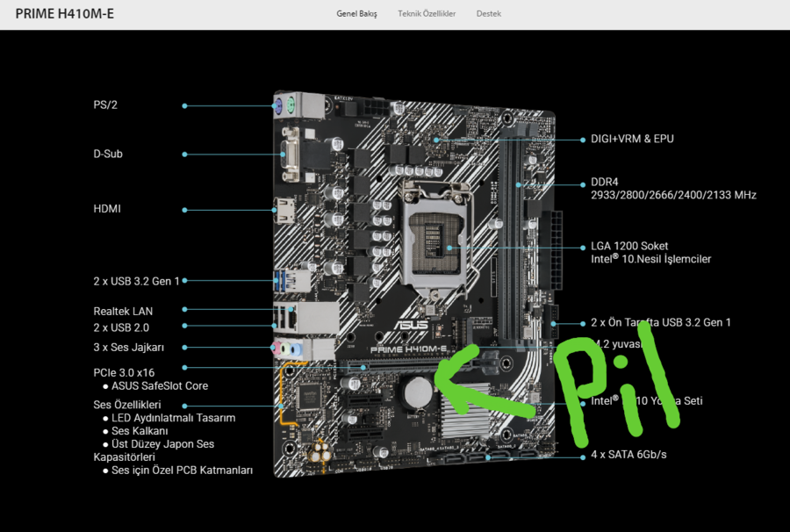
Task: Click the callout dot beside DIGI+VRM & EPU
Action: tap(583, 140)
